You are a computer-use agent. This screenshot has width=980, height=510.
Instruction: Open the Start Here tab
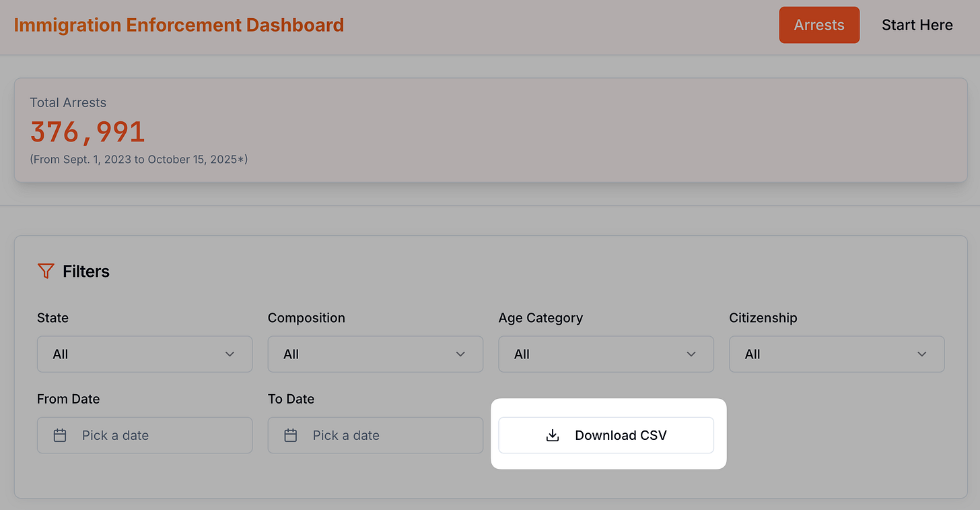point(917,25)
